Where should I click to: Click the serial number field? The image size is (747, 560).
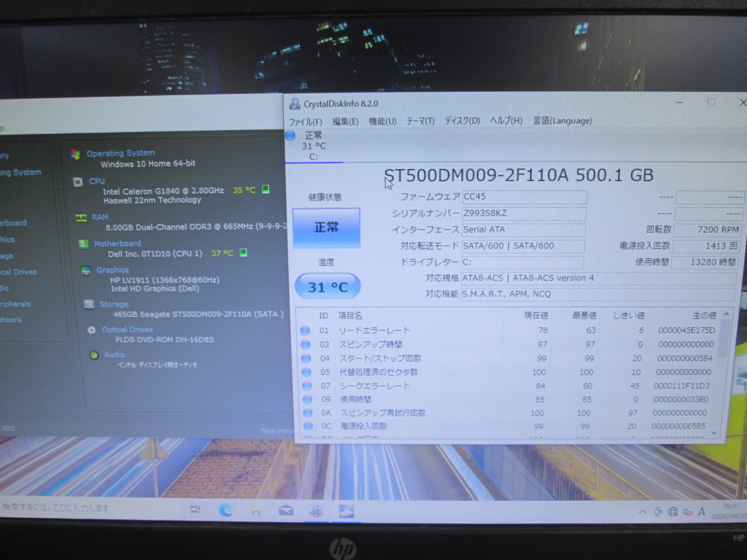(x=524, y=213)
